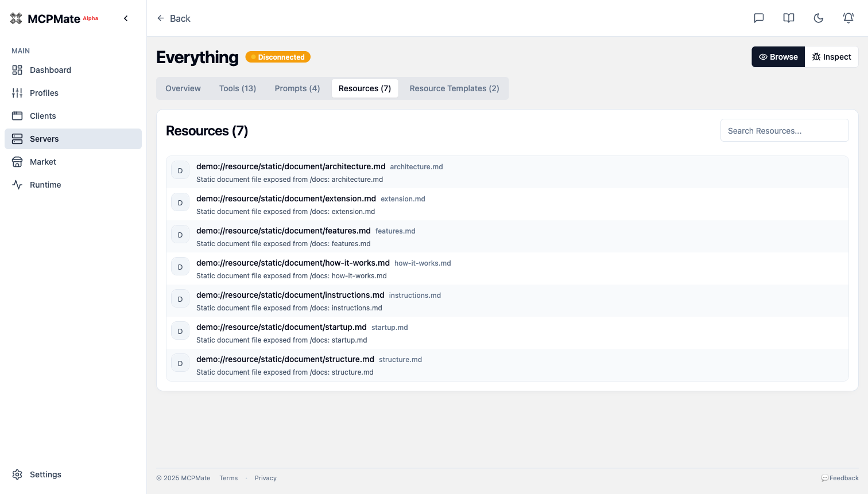
Task: Open the startup.md resource row
Action: click(507, 333)
